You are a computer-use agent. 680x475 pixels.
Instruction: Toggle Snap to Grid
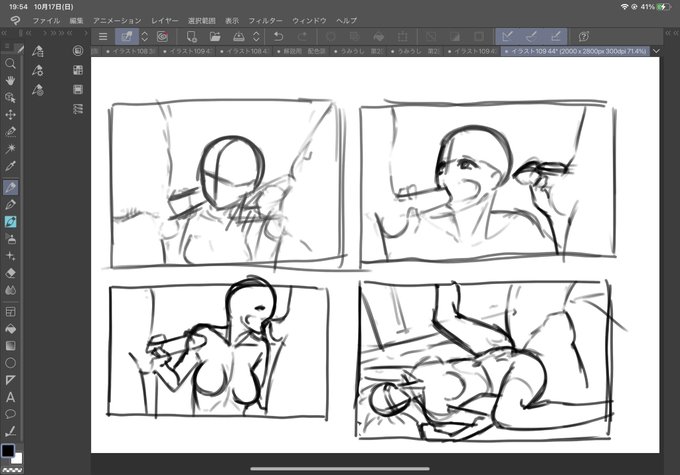pyautogui.click(x=556, y=36)
